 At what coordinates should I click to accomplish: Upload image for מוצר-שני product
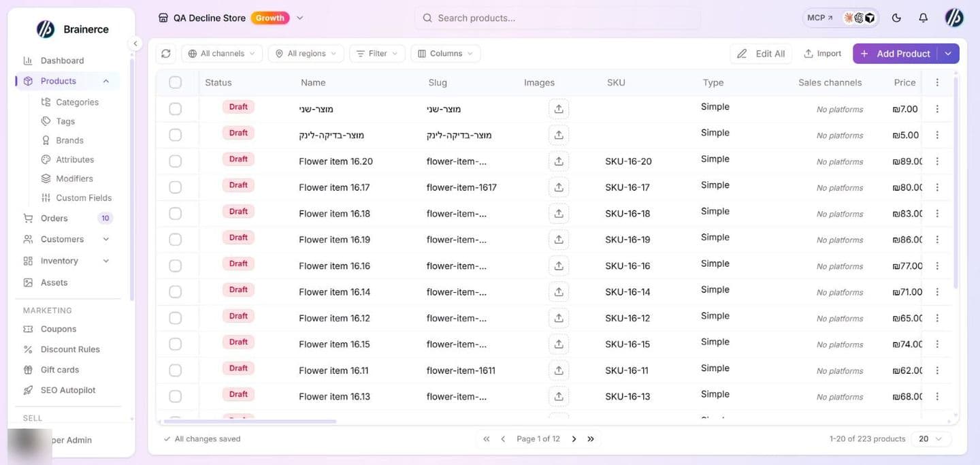(559, 109)
